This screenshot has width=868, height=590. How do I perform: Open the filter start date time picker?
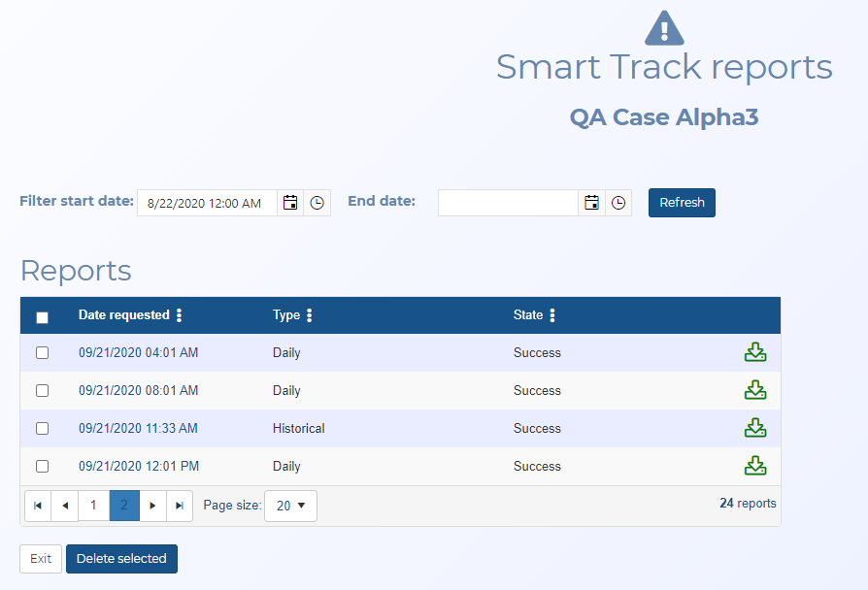[x=317, y=203]
